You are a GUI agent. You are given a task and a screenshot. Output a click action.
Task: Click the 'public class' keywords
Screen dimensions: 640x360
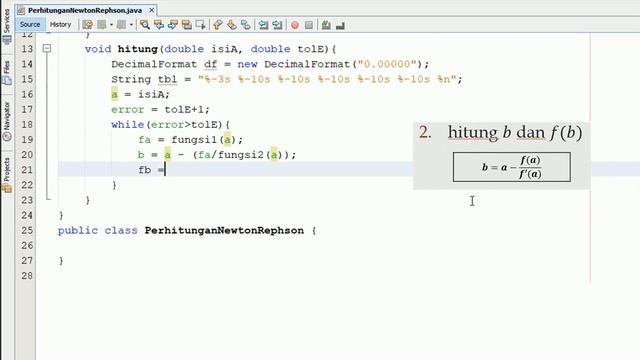(x=98, y=230)
